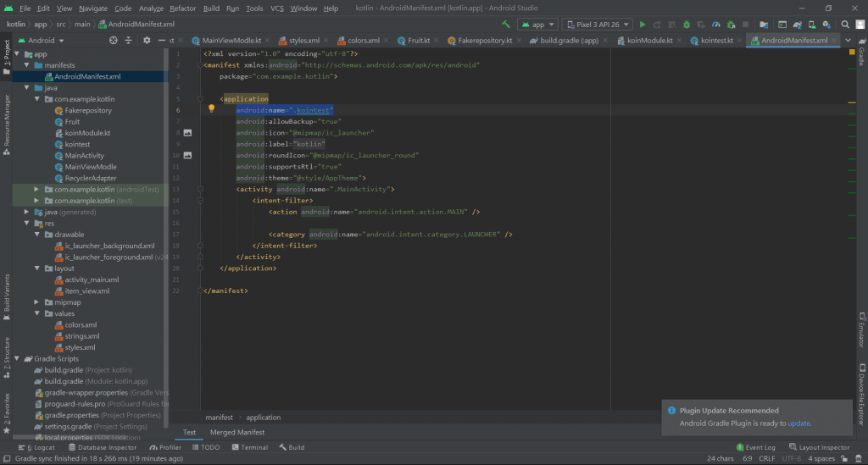
Task: Open the Build Variants side tab
Action: pyautogui.click(x=6, y=297)
